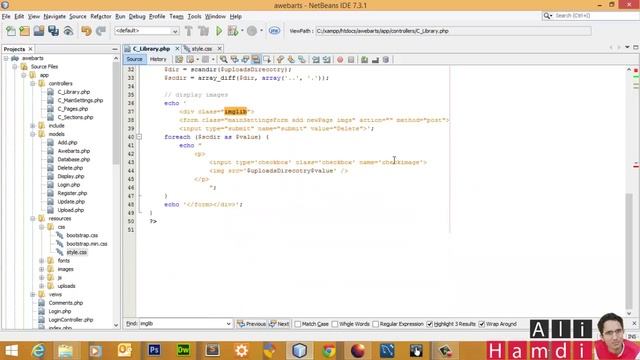Click the Open Project toolbar icon
Viewport: 640px width, 360px height.
(39, 31)
